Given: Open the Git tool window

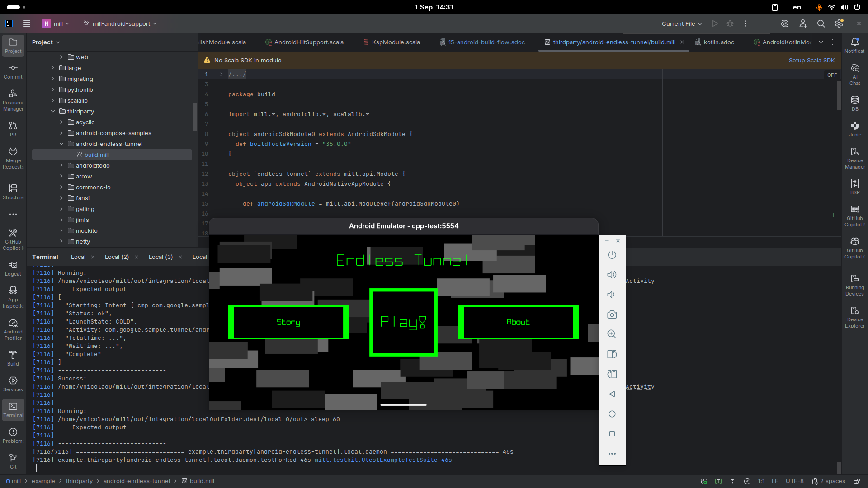Looking at the screenshot, I should [13, 461].
